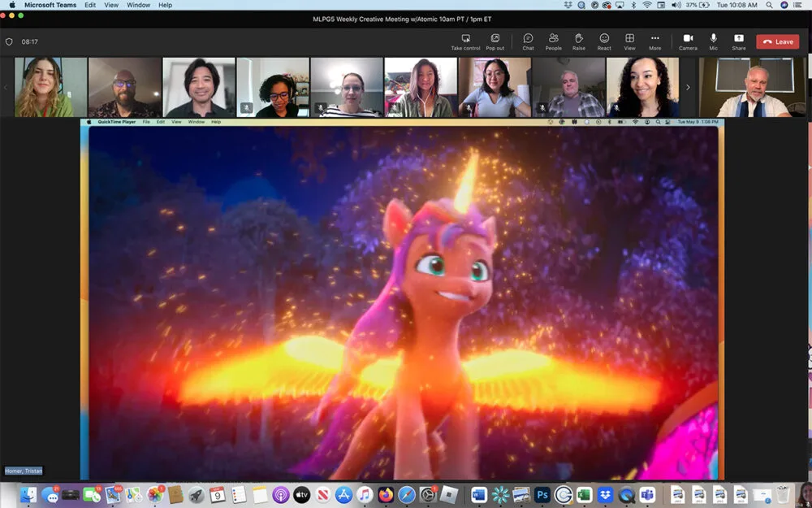Open the volume control in menu bar

point(676,5)
